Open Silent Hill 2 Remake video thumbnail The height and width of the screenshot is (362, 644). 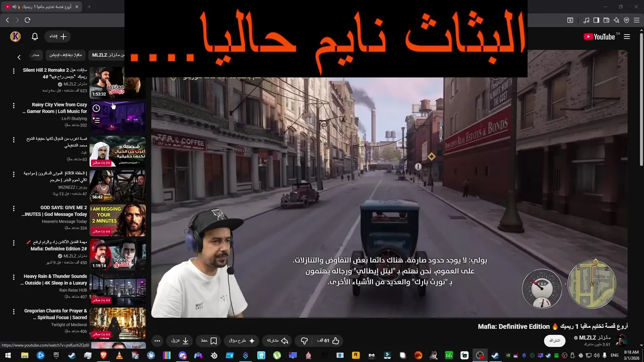pos(118,82)
